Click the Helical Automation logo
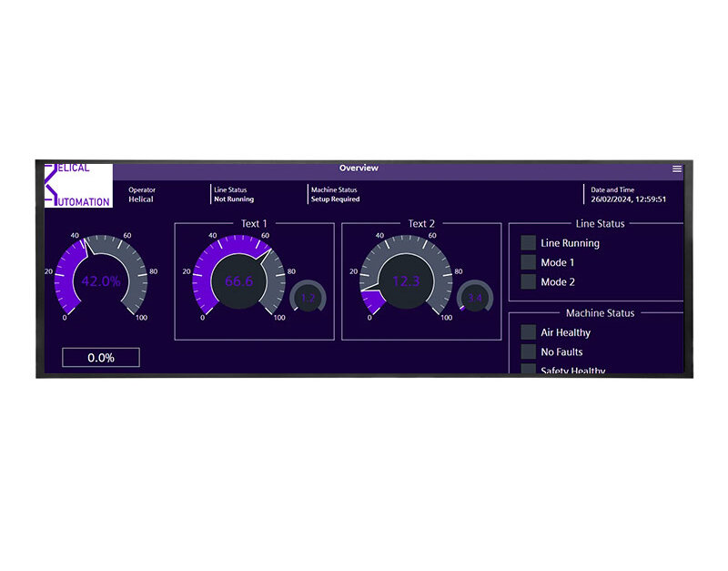 [x=78, y=186]
